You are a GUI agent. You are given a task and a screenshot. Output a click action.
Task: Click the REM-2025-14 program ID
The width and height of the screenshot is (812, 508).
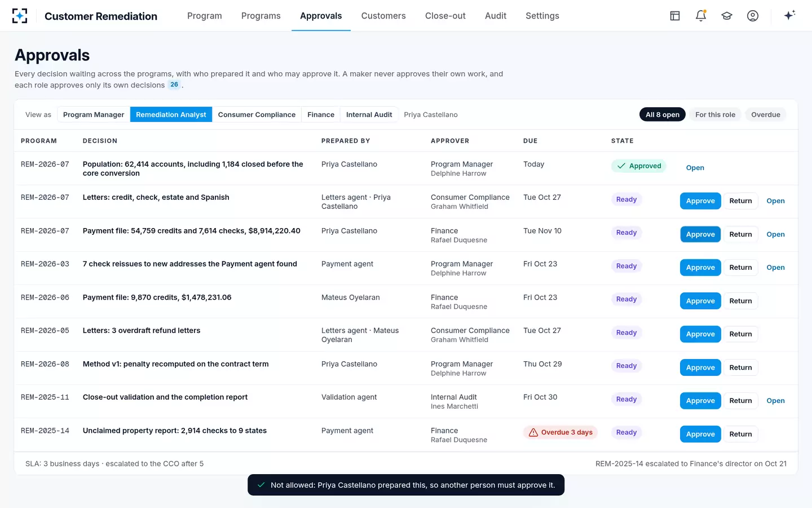45,431
